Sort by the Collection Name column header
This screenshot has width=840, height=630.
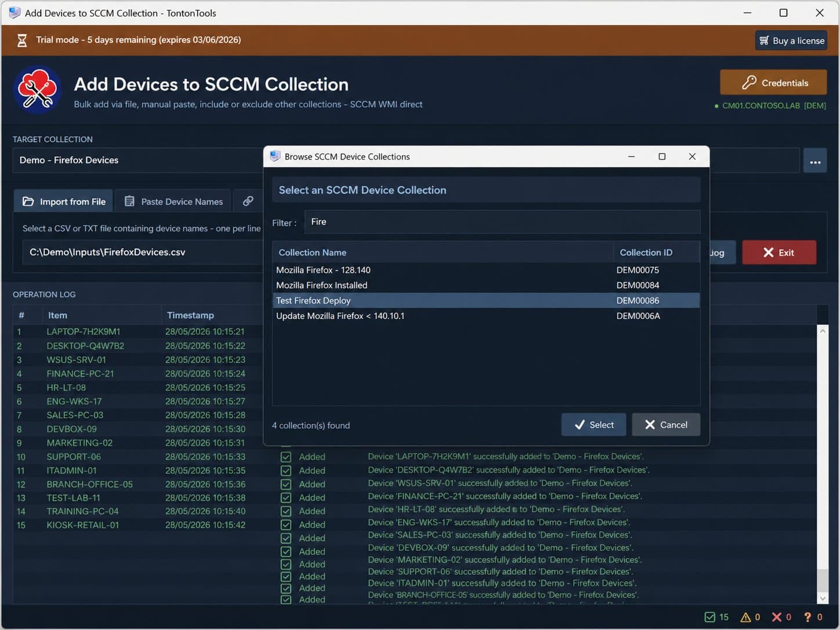point(443,252)
